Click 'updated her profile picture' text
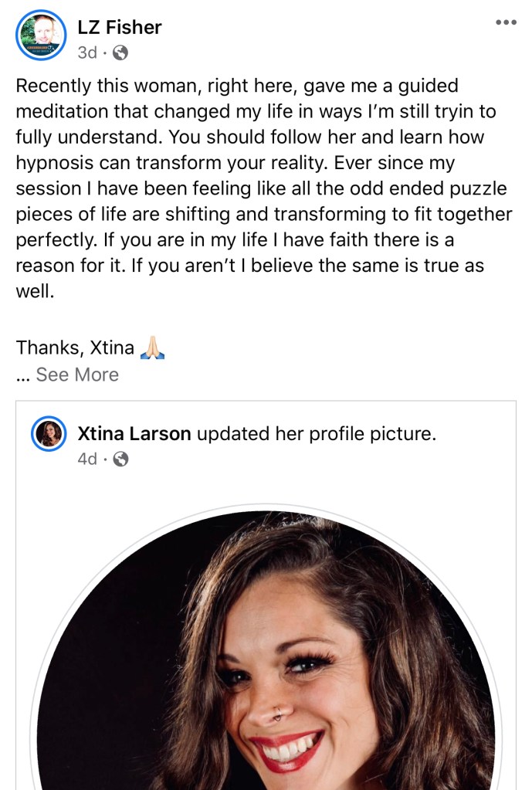532x790 pixels. 316,434
